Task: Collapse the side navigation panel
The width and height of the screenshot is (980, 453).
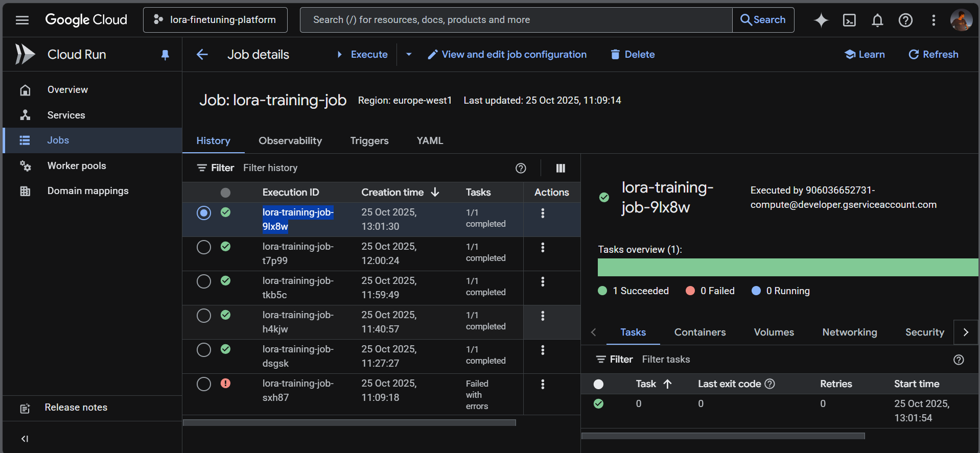Action: (25, 439)
